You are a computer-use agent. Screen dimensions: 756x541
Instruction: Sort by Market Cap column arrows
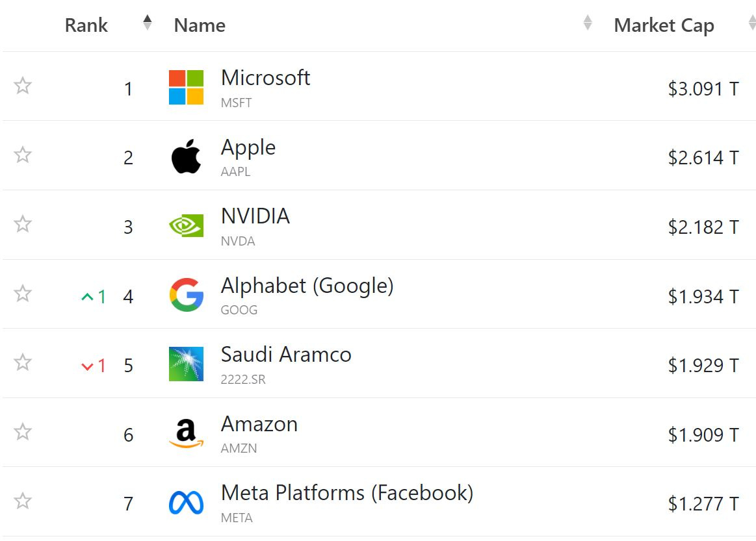click(751, 23)
